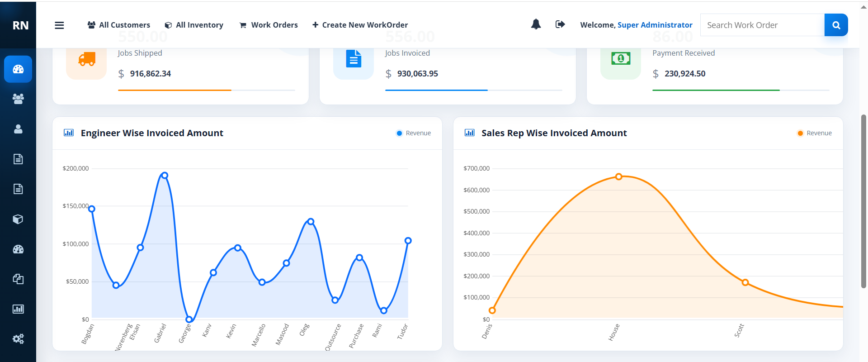Open the inventory cube icon in sidebar
Screen dimensions: 868x362
point(18,219)
